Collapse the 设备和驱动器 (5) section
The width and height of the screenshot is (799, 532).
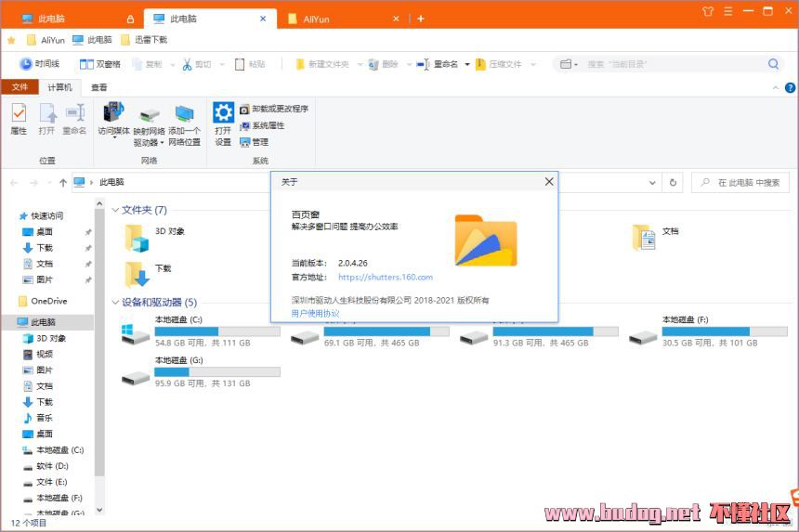pos(115,302)
